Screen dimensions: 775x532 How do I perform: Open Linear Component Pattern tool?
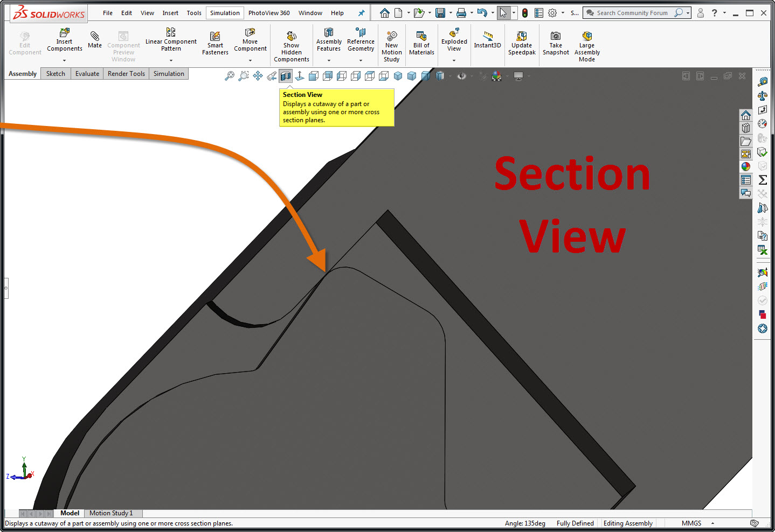tap(171, 40)
